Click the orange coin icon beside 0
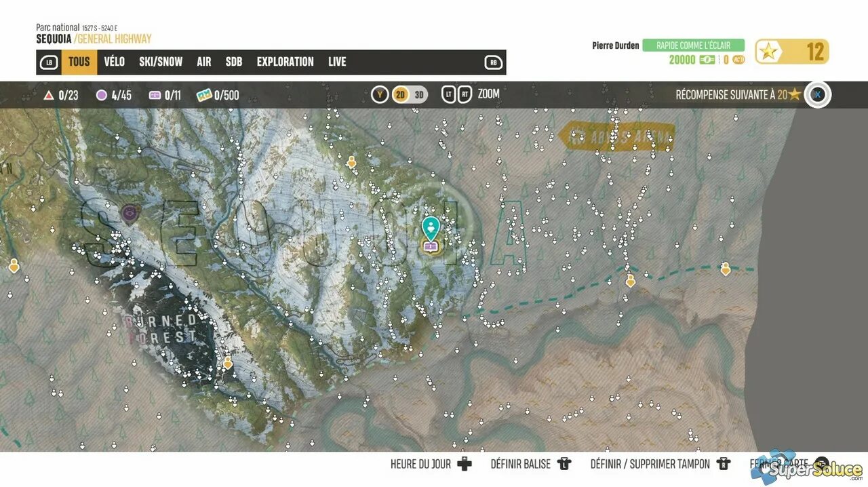This screenshot has height=487, width=868. (x=738, y=60)
